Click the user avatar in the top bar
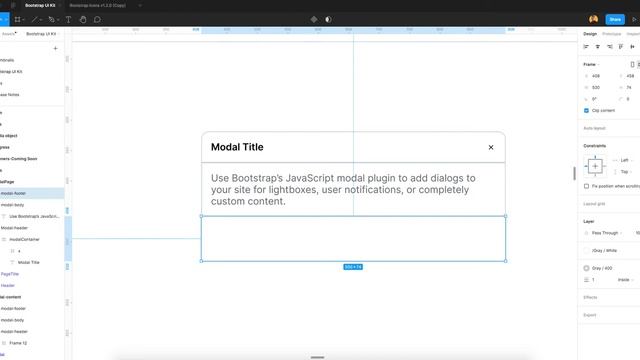This screenshot has height=360, width=640. click(593, 19)
